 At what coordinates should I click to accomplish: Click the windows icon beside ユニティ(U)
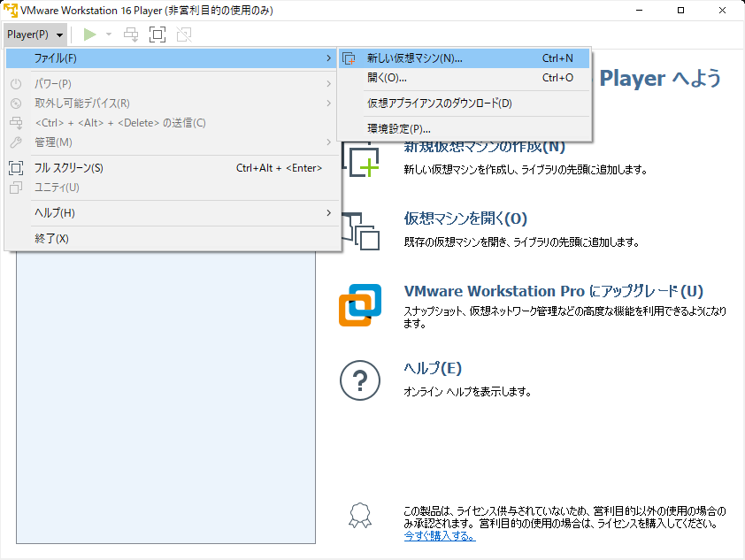pyautogui.click(x=16, y=188)
